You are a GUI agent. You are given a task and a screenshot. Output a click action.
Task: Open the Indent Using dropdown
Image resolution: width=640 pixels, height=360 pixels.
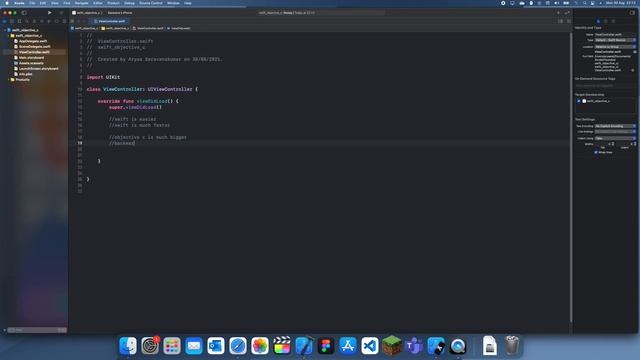(615, 138)
